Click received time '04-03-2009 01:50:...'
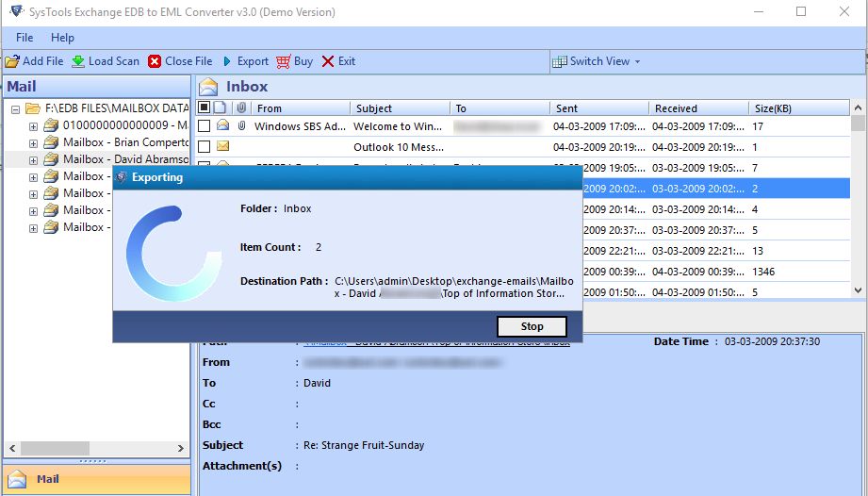868x496 pixels. click(698, 292)
